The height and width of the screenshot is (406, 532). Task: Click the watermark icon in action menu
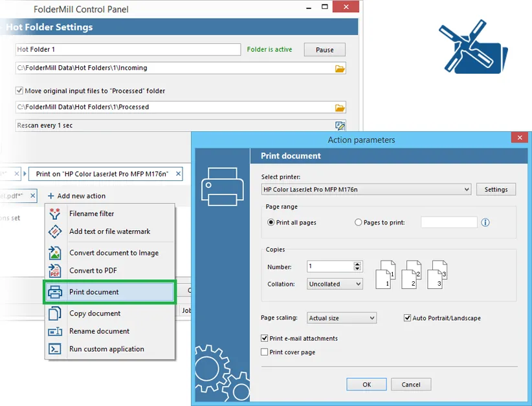click(x=55, y=231)
